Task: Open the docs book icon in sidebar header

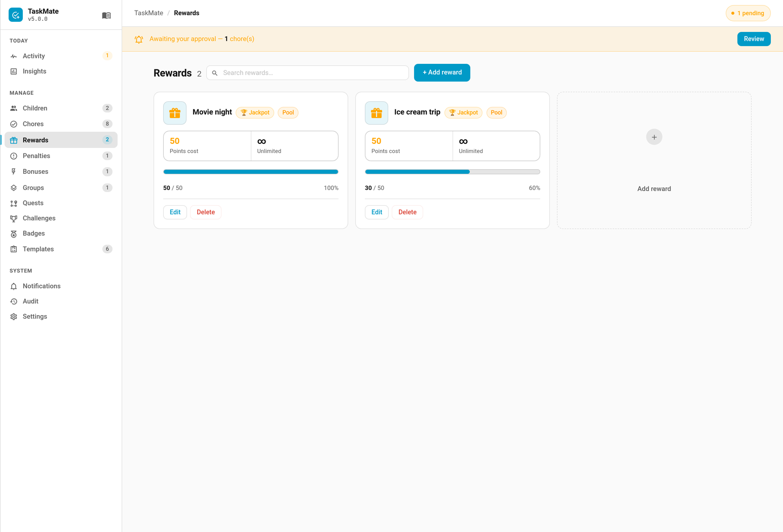Action: coord(106,16)
